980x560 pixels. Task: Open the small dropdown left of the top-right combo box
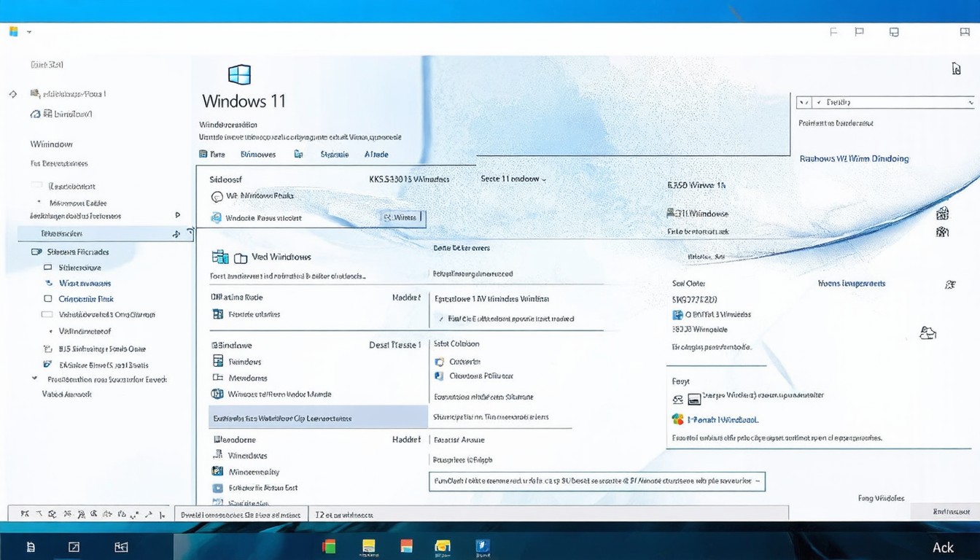click(805, 103)
